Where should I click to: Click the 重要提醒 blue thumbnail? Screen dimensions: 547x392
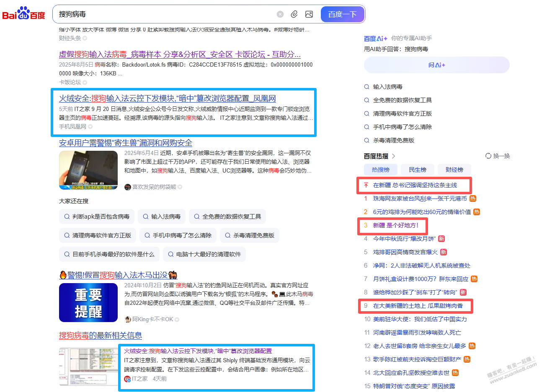(x=88, y=303)
